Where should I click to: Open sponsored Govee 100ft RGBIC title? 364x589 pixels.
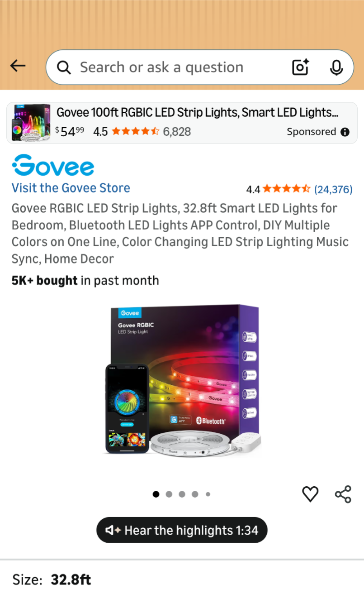197,112
